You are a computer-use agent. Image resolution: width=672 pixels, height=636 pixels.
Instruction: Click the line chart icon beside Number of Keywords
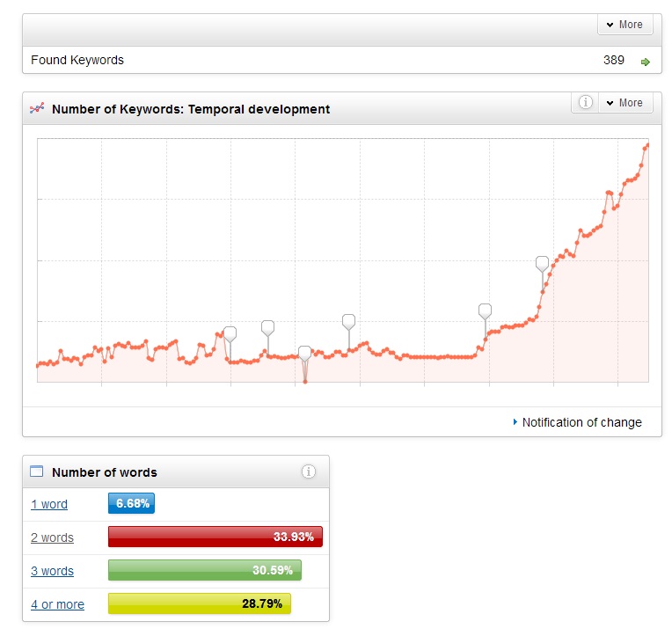pyautogui.click(x=37, y=109)
